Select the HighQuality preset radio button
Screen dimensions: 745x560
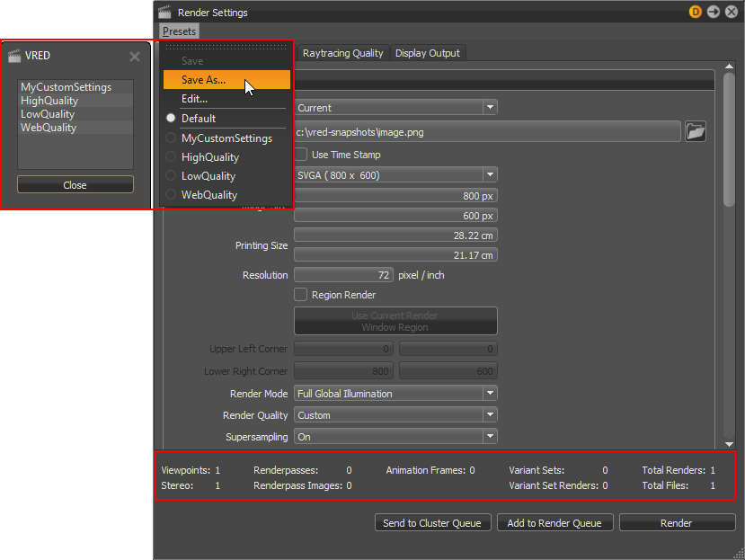(171, 156)
